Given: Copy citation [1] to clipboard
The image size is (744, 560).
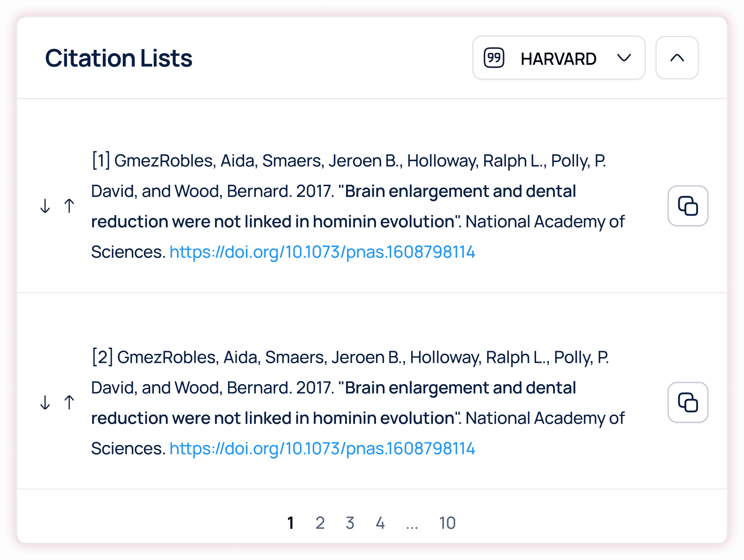Looking at the screenshot, I should (688, 206).
